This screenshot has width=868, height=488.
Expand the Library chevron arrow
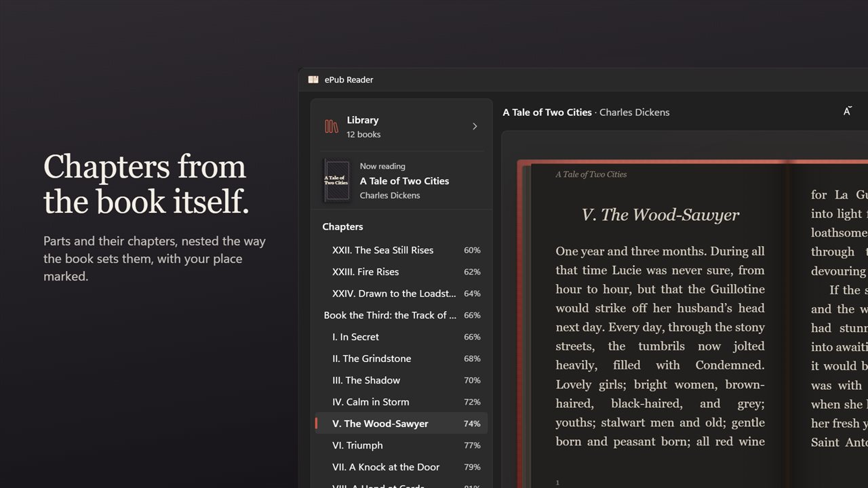(x=475, y=126)
